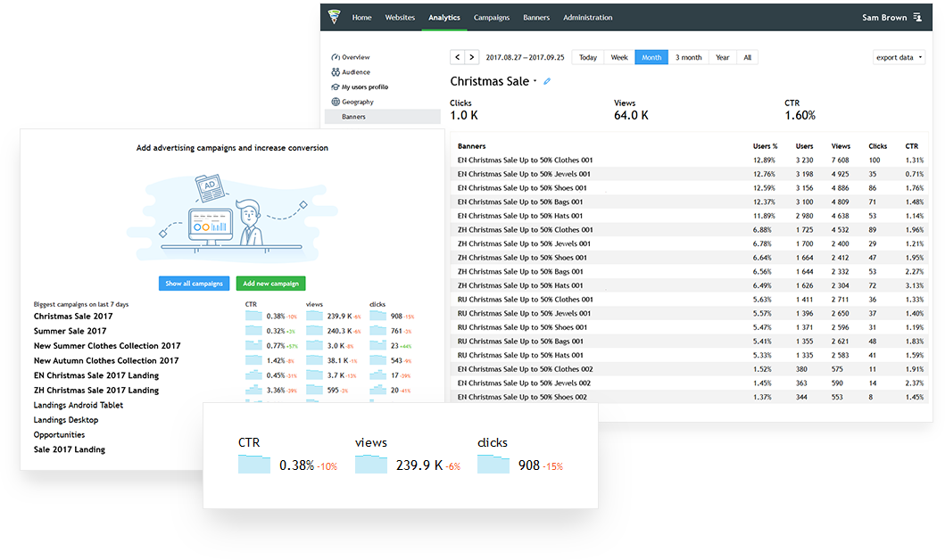Click Show all campaigns button
Image resolution: width=945 pixels, height=560 pixels.
(x=194, y=283)
